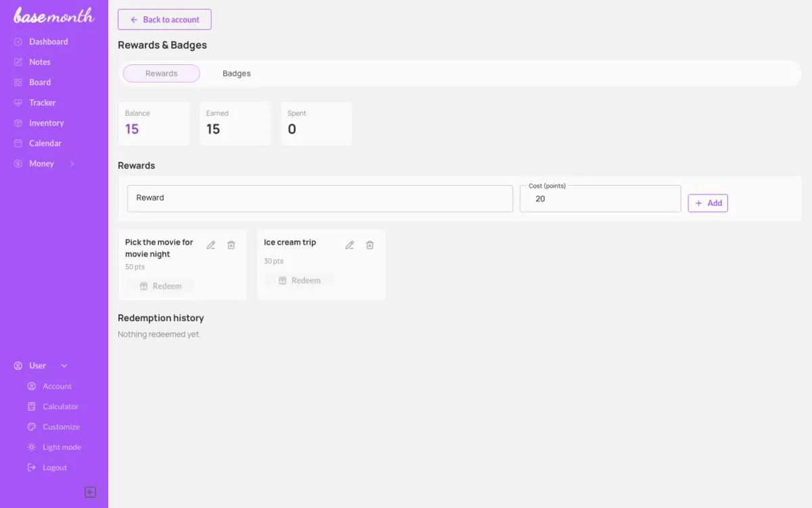812x508 pixels.
Task: Switch to the Badges tab
Action: [237, 73]
